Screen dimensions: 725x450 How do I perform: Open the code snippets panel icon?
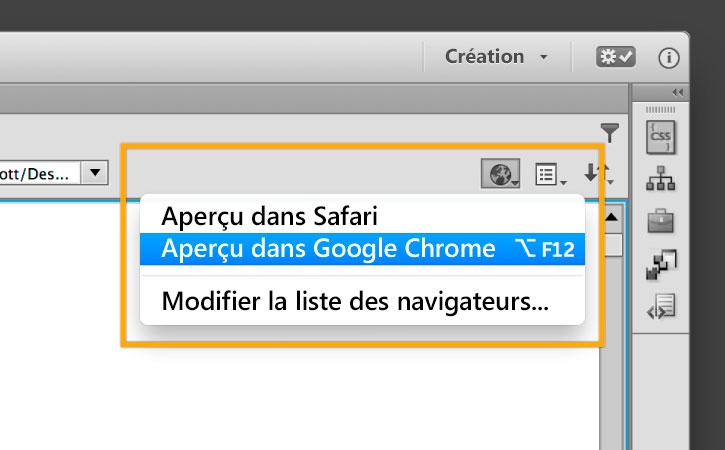pos(661,304)
